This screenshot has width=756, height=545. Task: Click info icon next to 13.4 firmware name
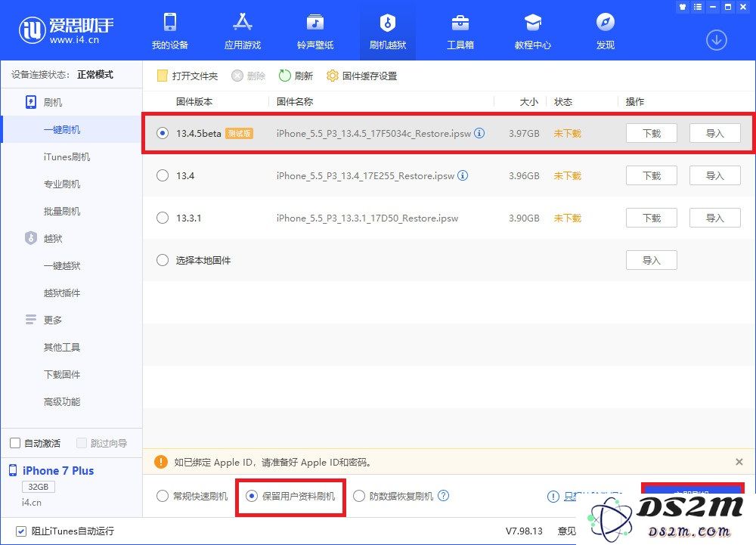[463, 175]
